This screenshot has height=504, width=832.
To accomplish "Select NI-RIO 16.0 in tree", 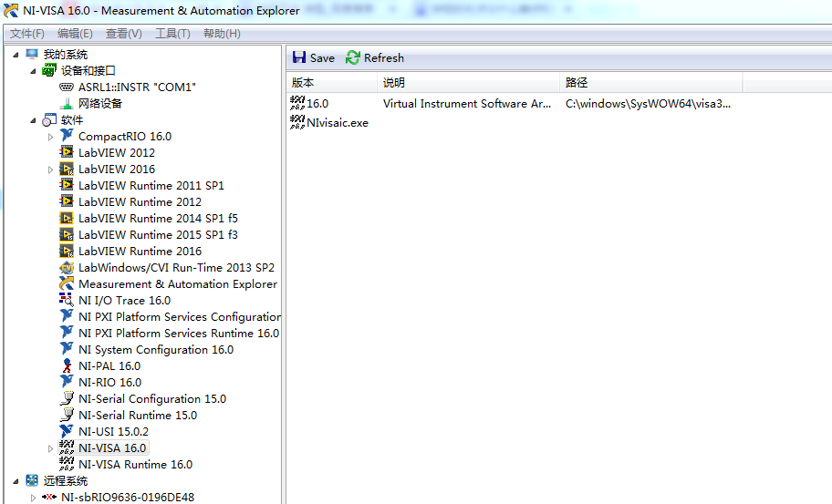I will [x=109, y=383].
